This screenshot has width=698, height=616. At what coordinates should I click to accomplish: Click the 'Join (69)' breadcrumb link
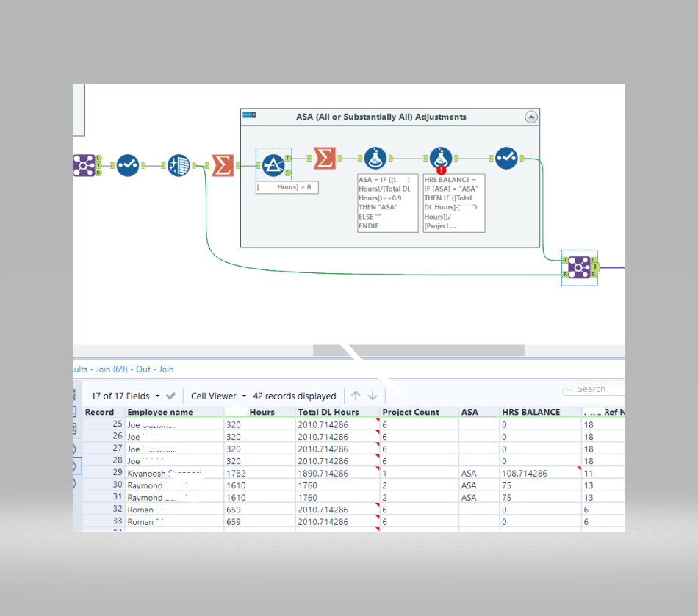tap(109, 369)
